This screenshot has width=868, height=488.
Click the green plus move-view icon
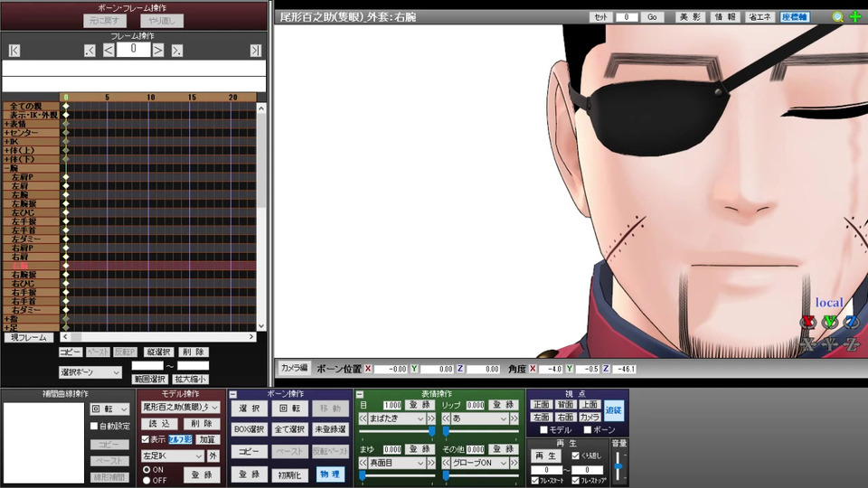(855, 16)
